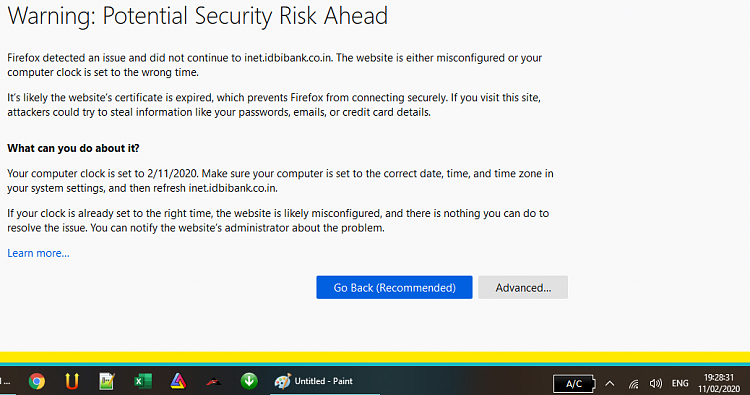
Task: Open Microsoft Excel from the taskbar
Action: (143, 381)
